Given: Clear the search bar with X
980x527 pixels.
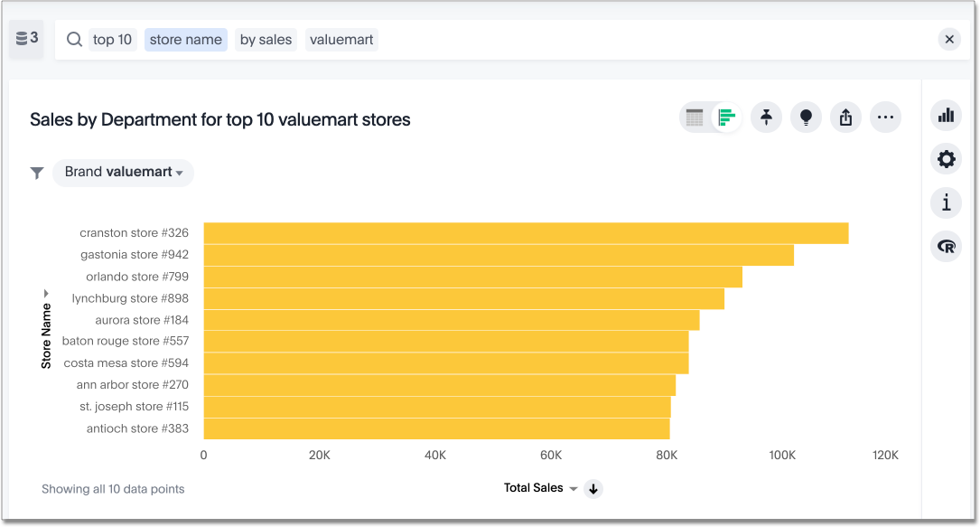Looking at the screenshot, I should click(949, 39).
